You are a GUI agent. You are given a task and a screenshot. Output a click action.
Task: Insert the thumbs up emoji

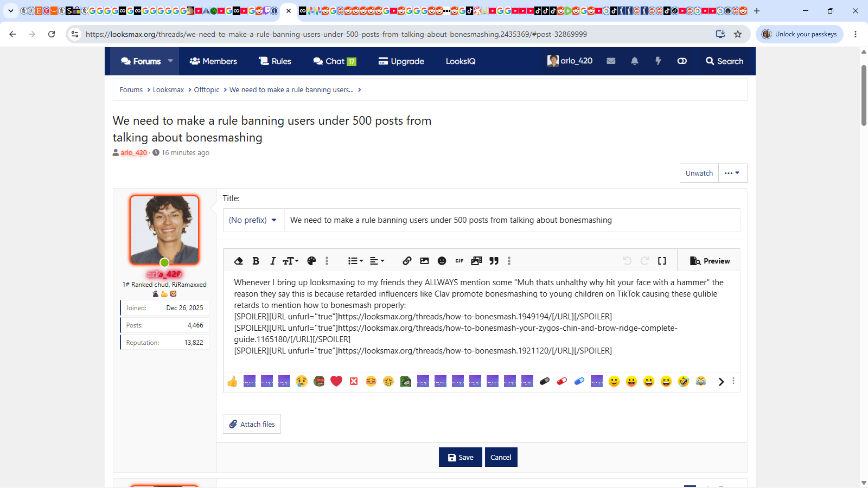coord(232,381)
